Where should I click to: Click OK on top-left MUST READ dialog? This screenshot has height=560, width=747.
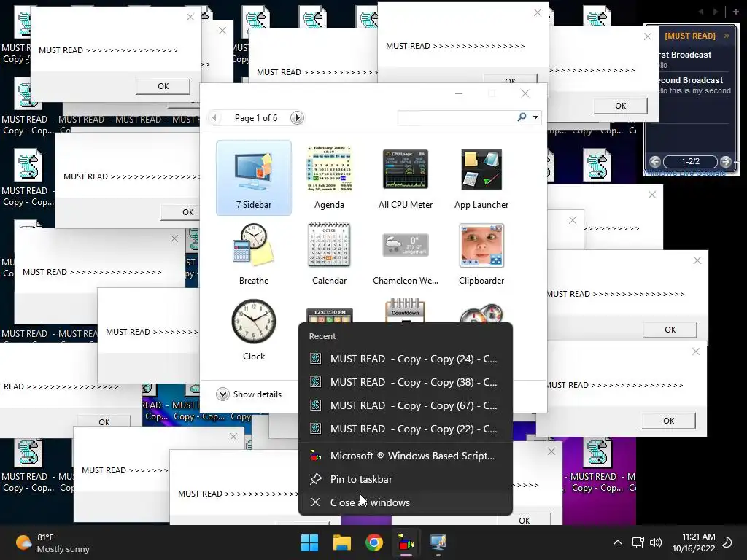click(x=163, y=86)
